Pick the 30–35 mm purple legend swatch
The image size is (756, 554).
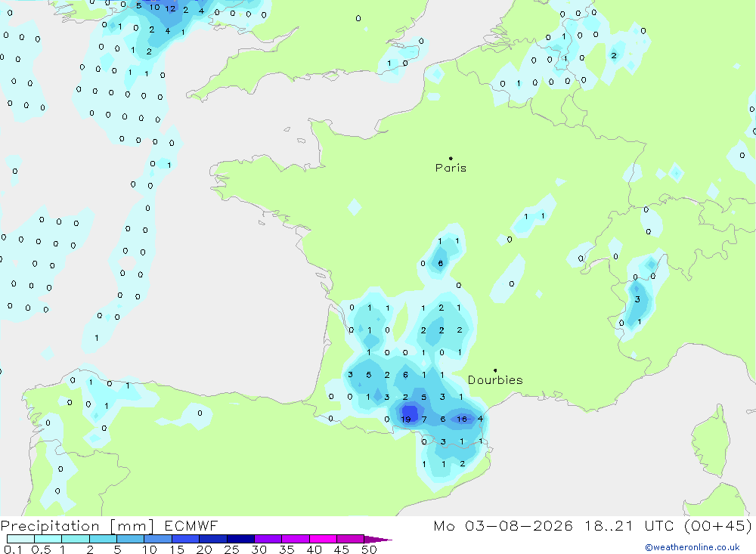tap(268, 539)
